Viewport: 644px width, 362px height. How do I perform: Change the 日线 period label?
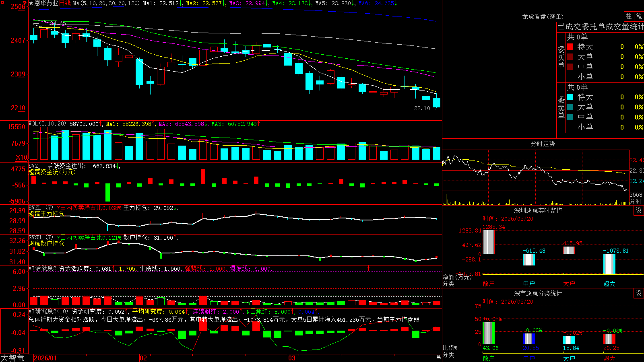coord(65,3)
